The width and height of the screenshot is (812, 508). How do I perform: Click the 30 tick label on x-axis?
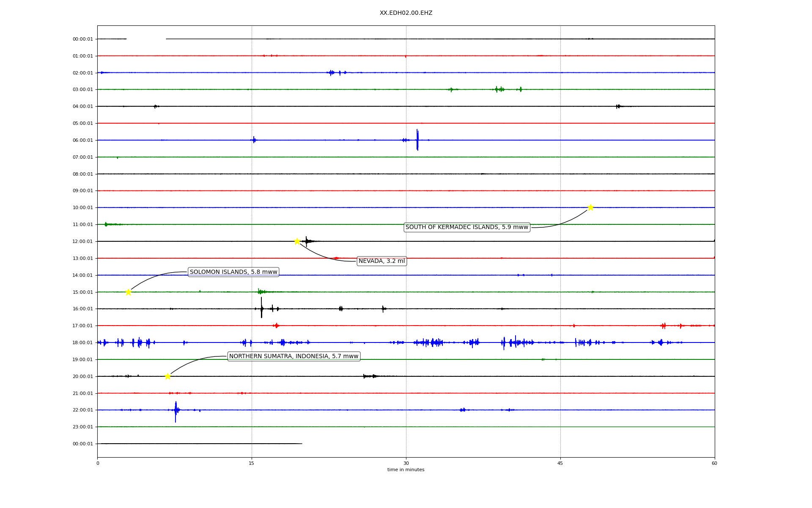[406, 463]
